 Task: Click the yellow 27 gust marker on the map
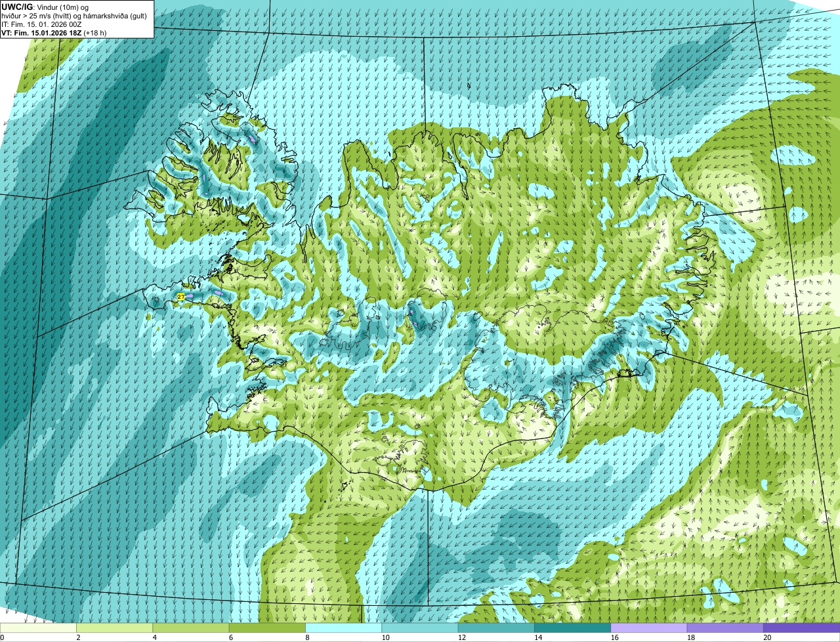[181, 297]
